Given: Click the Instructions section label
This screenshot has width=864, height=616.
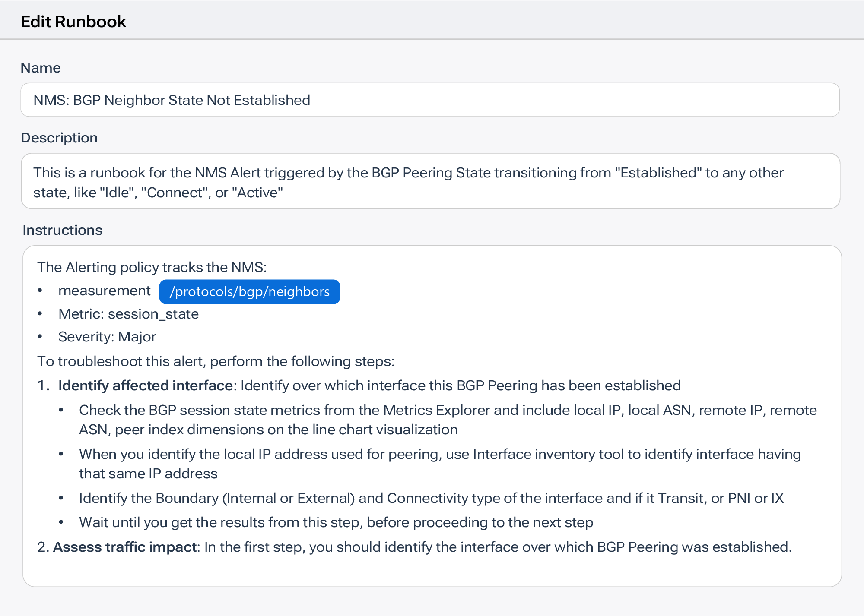Looking at the screenshot, I should (63, 230).
